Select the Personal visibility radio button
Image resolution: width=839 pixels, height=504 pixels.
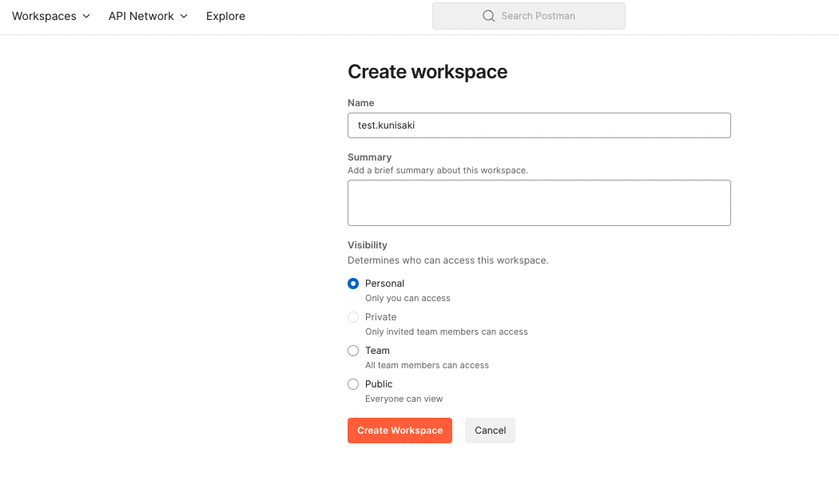353,284
